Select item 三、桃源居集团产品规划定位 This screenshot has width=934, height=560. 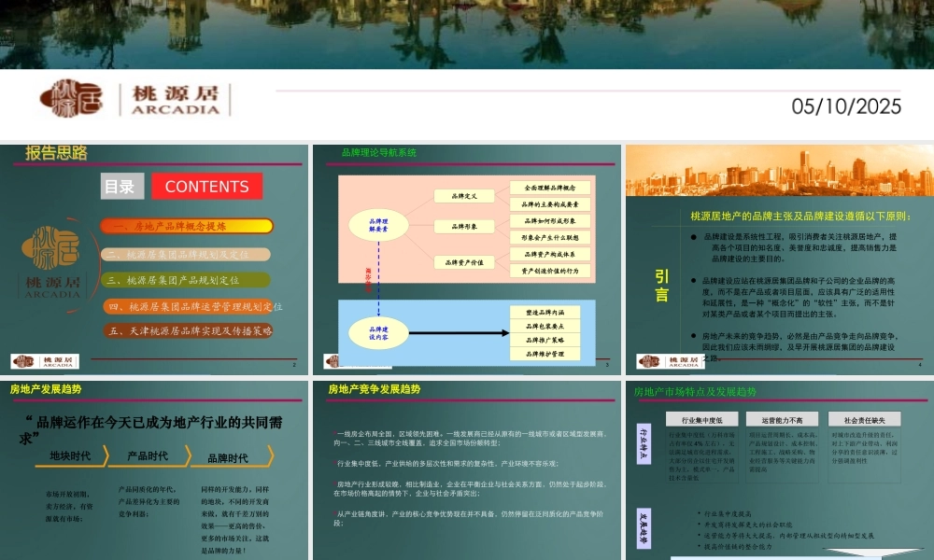coord(186,280)
